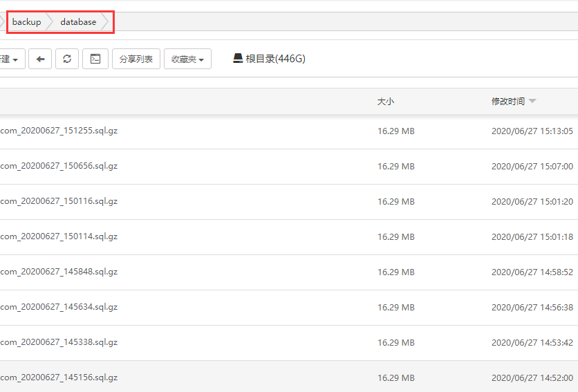The image size is (578, 392).
Task: Click the time 2020/06/27 14:52:00
Action: coord(532,377)
